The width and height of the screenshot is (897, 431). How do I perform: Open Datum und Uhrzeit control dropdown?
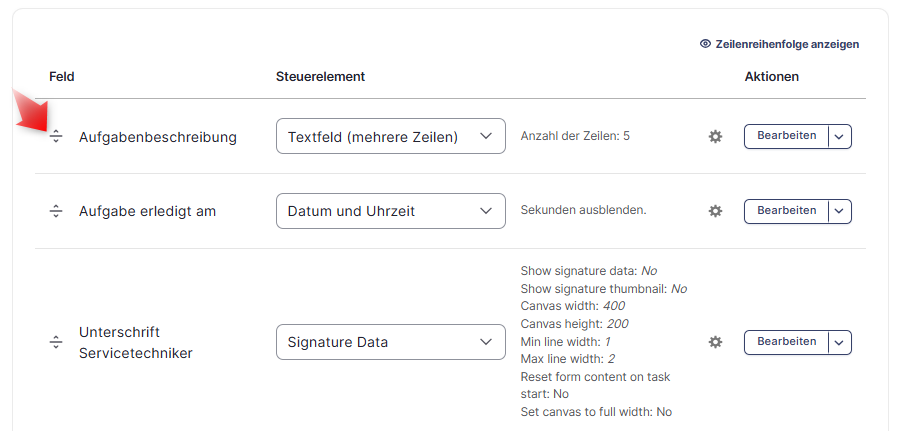coord(391,211)
